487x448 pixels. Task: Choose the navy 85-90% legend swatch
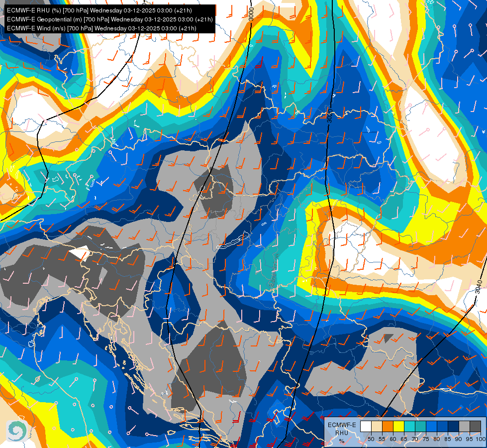[454, 426]
